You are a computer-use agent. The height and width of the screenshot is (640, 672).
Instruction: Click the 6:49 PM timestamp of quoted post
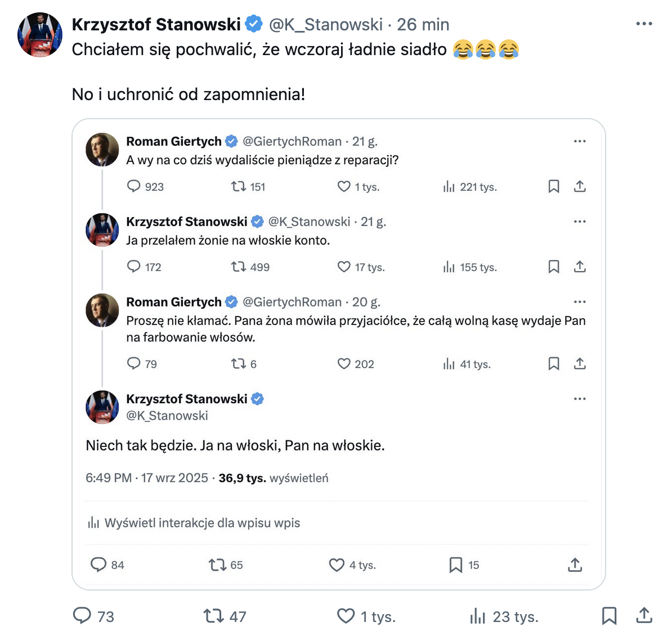point(109,478)
